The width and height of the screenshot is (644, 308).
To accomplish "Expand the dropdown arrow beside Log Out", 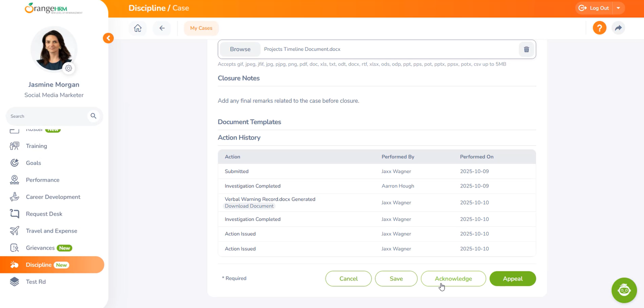I will tap(618, 8).
